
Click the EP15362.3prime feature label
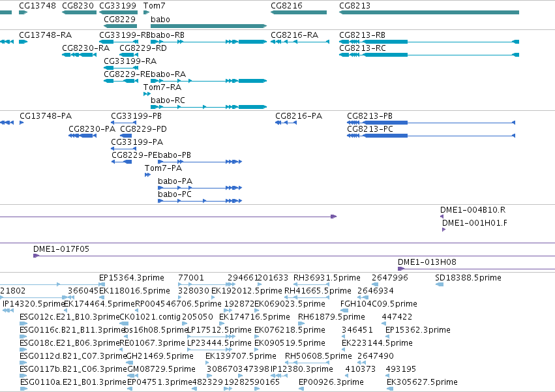click(x=418, y=331)
